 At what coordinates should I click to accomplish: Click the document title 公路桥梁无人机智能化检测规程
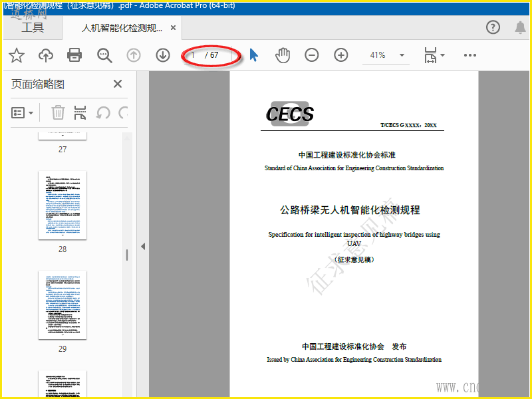point(350,210)
